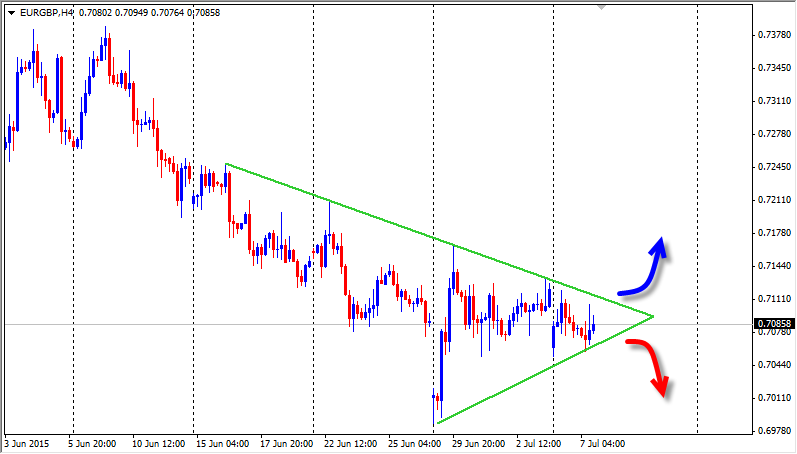Click the 7 Jul 04:00 time label
Screen dimensions: 797x454
[x=603, y=444]
